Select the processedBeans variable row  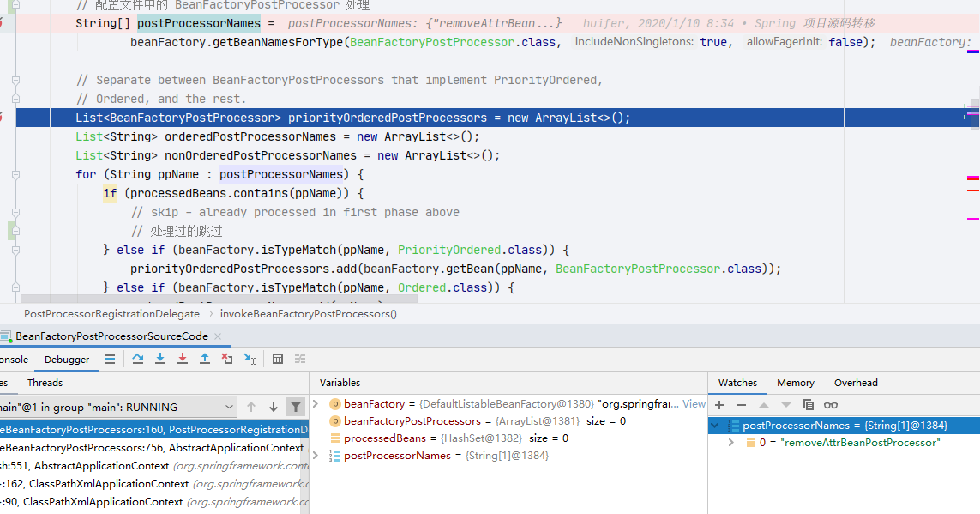tap(384, 438)
